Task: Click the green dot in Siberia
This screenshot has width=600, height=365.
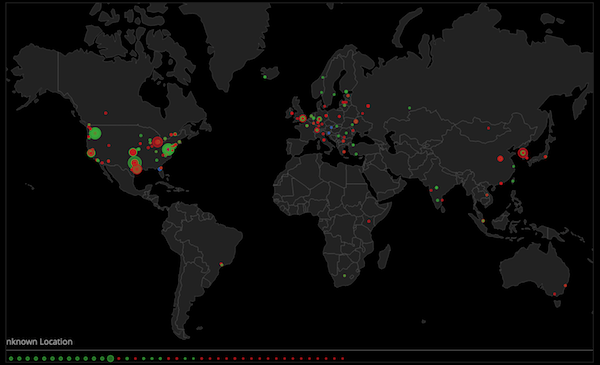Action: [x=409, y=108]
